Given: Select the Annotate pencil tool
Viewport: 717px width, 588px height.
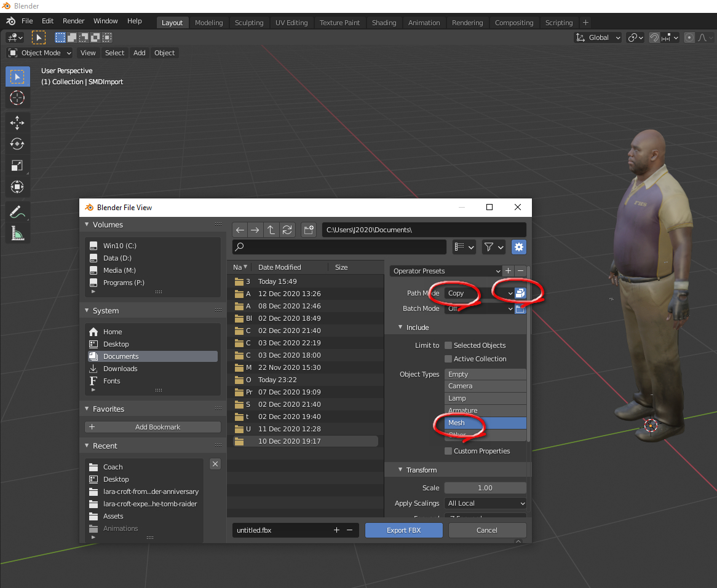Looking at the screenshot, I should (17, 212).
